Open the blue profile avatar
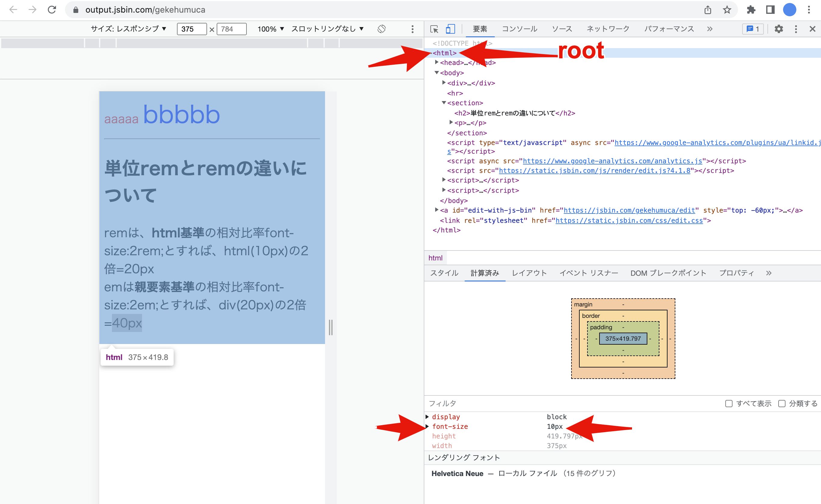 pyautogui.click(x=790, y=10)
